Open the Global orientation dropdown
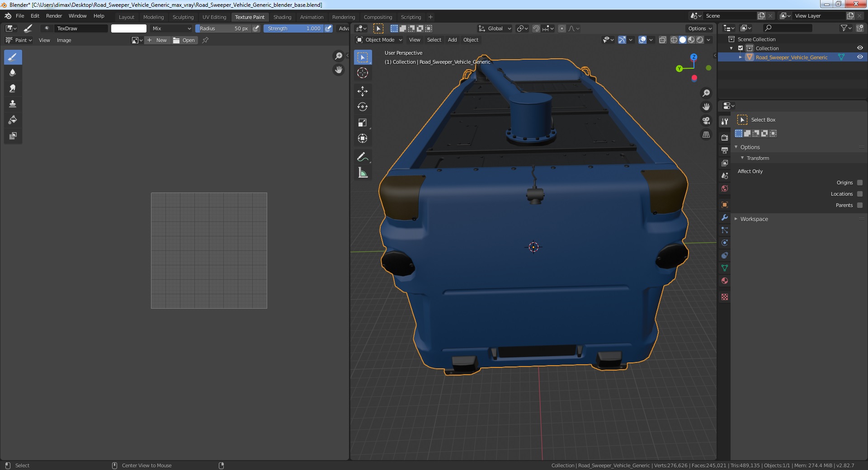The width and height of the screenshot is (868, 470). click(495, 28)
